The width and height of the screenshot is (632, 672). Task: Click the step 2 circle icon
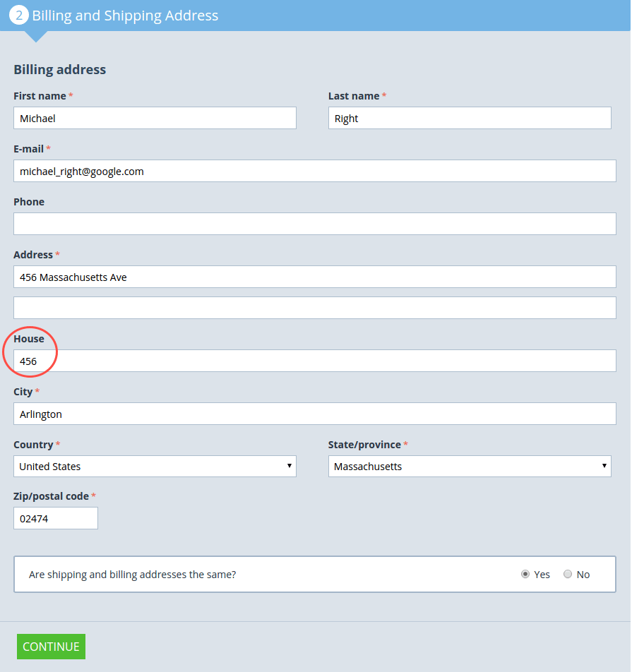tap(19, 15)
